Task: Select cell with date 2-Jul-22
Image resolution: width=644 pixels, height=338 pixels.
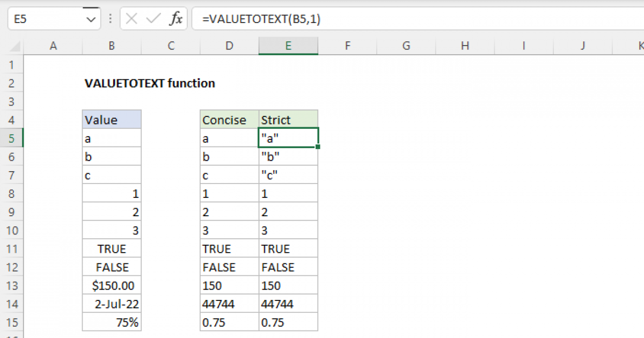Action: [112, 304]
